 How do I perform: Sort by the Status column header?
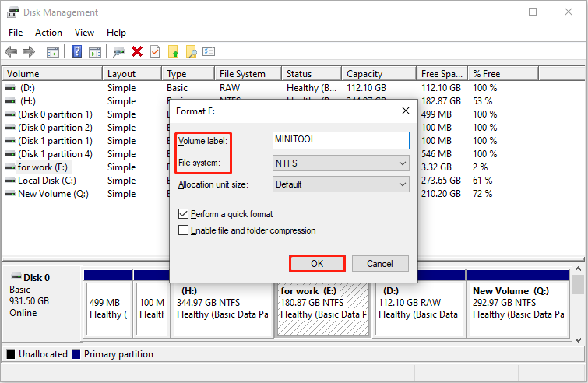(x=312, y=74)
